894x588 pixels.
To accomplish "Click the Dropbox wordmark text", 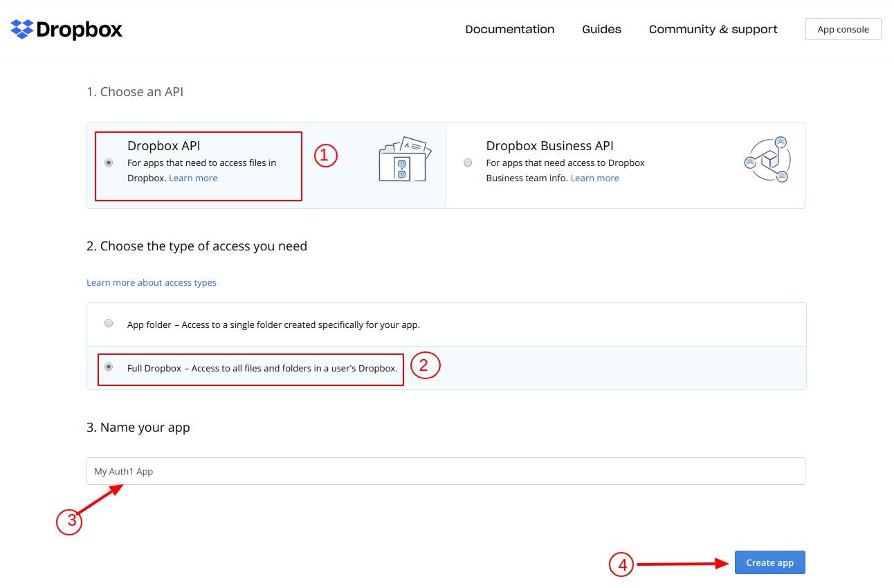I will click(x=79, y=29).
